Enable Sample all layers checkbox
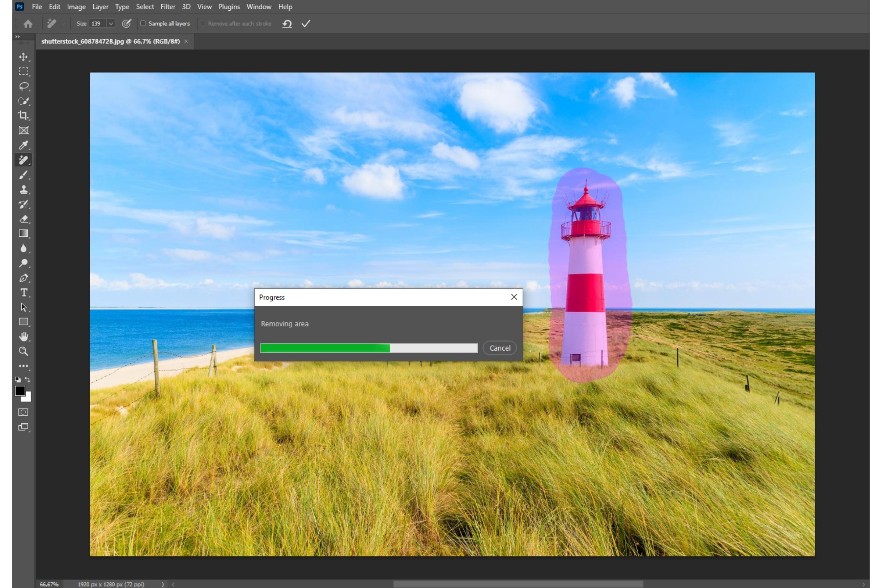The height and width of the screenshot is (588, 882). click(143, 24)
